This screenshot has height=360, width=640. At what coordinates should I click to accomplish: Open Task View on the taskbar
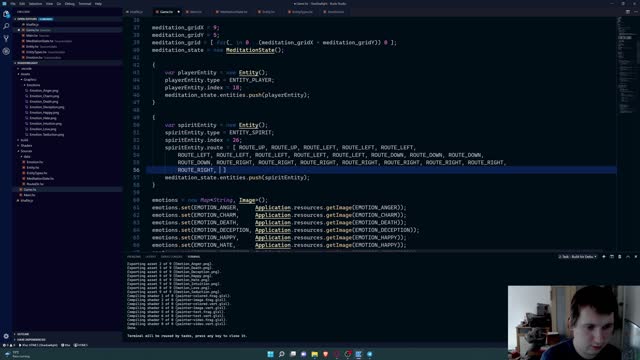(x=293, y=354)
